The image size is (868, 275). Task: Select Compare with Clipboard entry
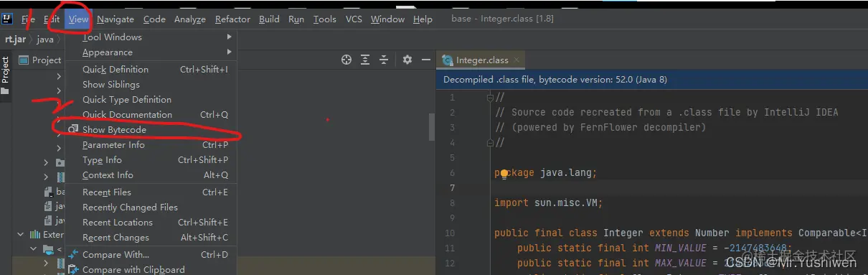(151, 270)
